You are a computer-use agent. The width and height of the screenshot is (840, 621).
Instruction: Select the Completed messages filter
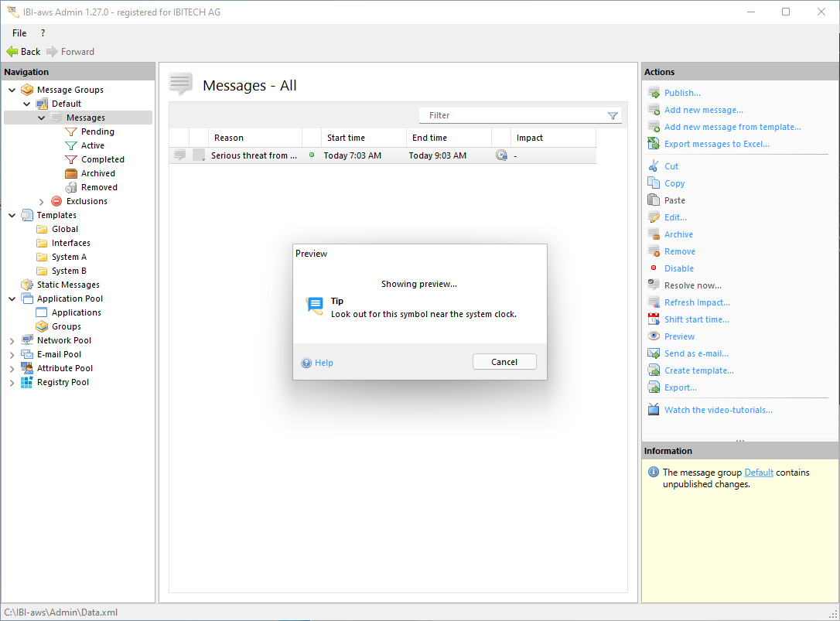(102, 159)
